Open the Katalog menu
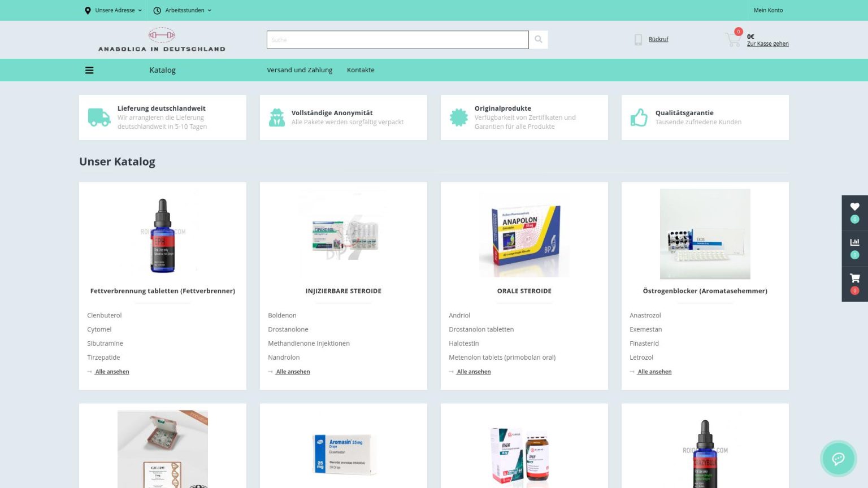Viewport: 868px width, 488px height. pyautogui.click(x=162, y=70)
